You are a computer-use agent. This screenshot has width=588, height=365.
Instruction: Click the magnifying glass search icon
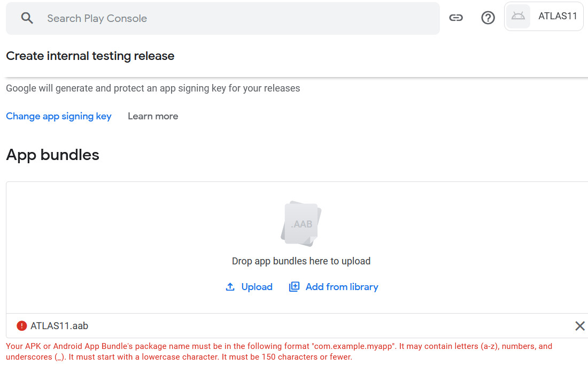[x=27, y=18]
